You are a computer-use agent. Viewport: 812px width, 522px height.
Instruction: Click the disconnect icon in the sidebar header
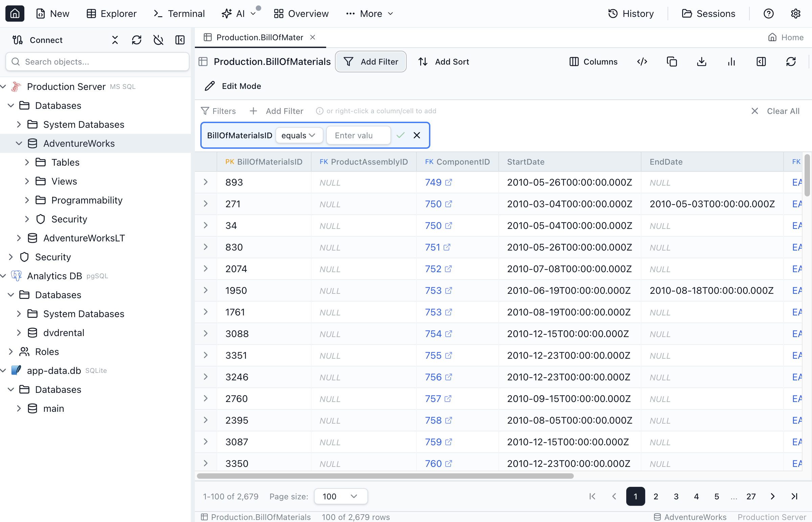pyautogui.click(x=158, y=40)
